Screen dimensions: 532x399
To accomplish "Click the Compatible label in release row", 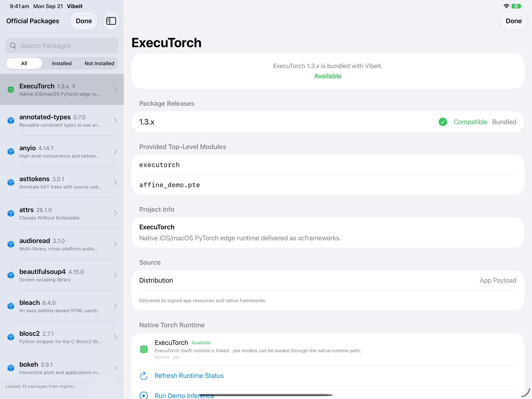I will pyautogui.click(x=470, y=122).
